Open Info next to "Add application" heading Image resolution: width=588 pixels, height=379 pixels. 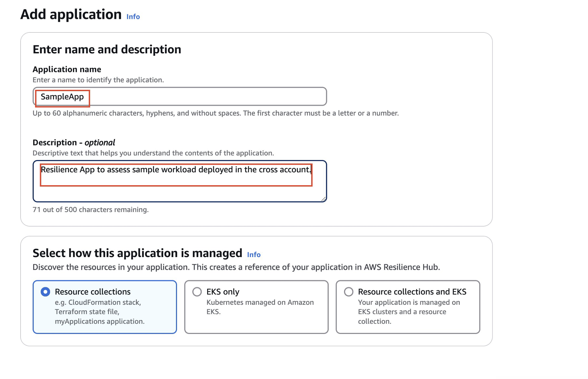pyautogui.click(x=133, y=16)
